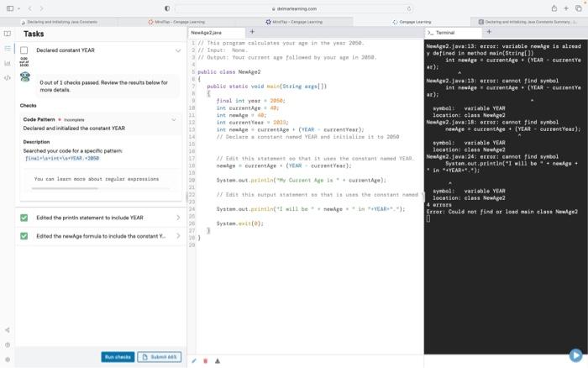The image size is (588, 368).
Task: Click the delmarlearning.com address bar
Action: click(x=294, y=8)
